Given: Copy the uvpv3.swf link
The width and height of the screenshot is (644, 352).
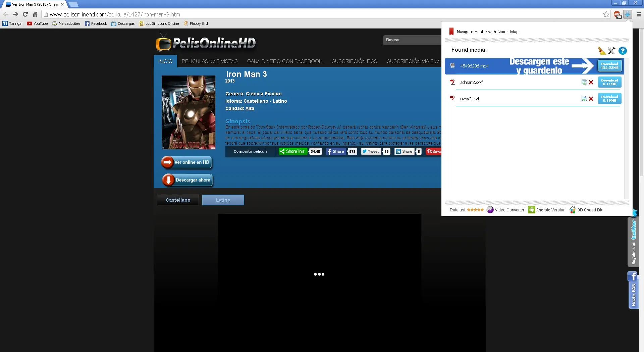Looking at the screenshot, I should click(x=584, y=99).
